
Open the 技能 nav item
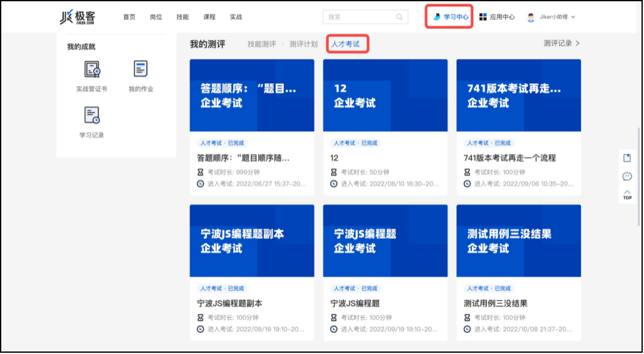tap(183, 17)
